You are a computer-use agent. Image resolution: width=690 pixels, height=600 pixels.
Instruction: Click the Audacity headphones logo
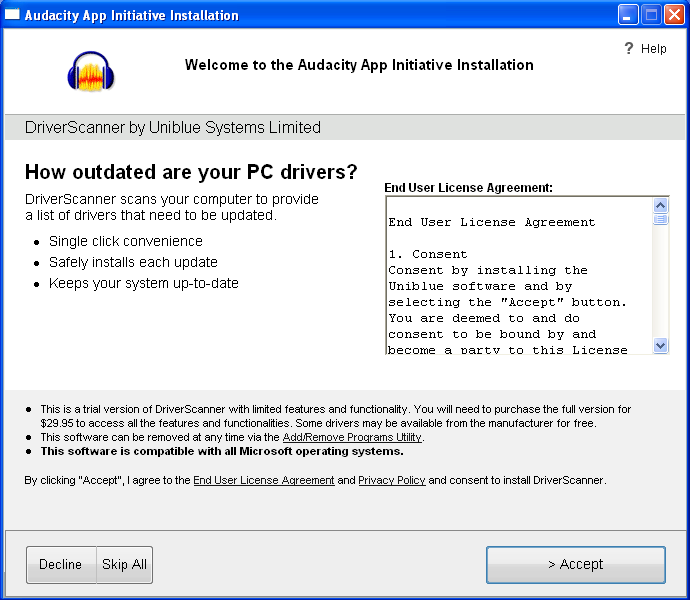click(x=91, y=72)
